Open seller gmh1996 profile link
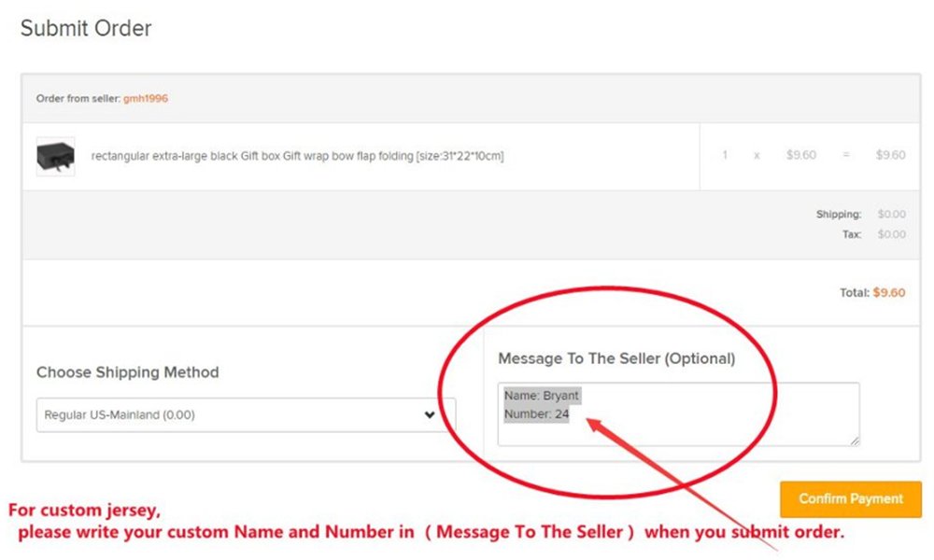Image resolution: width=934 pixels, height=560 pixels. point(146,98)
